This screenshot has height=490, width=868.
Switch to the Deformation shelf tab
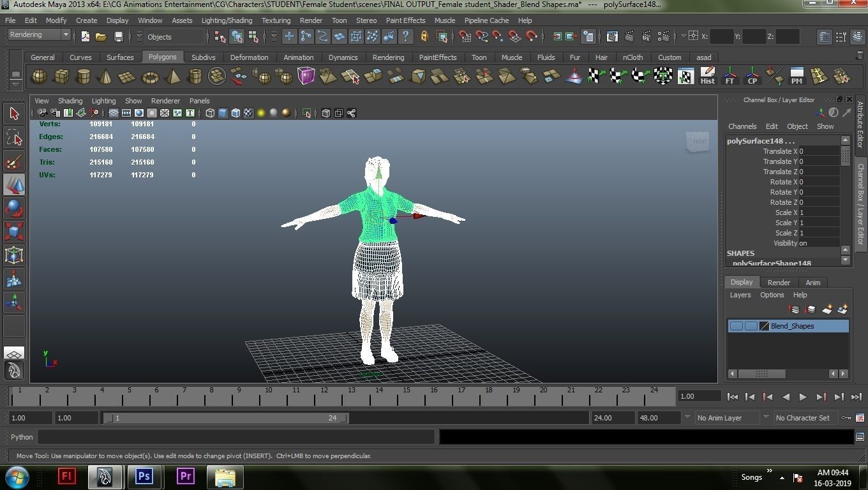[x=250, y=57]
